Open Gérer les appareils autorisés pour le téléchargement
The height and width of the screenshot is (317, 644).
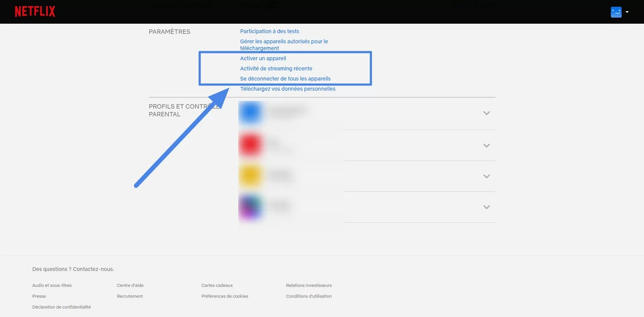(x=284, y=45)
